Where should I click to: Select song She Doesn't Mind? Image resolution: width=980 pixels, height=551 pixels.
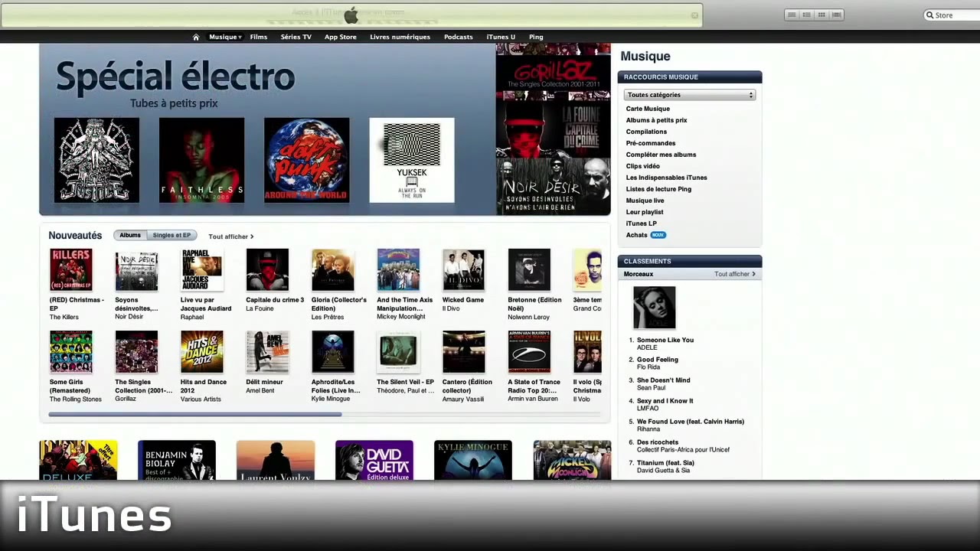click(664, 380)
